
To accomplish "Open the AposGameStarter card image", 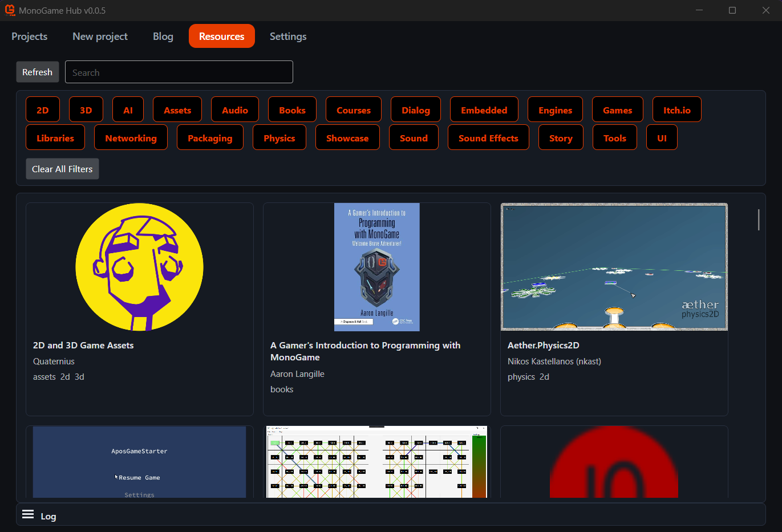I will (140, 462).
